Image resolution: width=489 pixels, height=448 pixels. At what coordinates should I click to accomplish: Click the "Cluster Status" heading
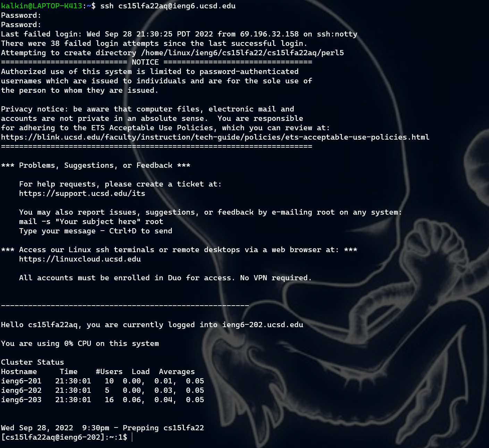click(x=32, y=362)
